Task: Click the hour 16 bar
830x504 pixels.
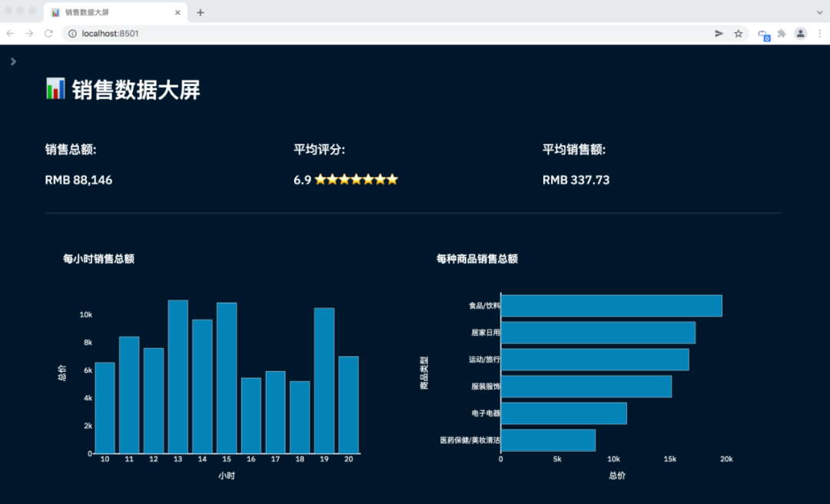Action: tap(251, 416)
